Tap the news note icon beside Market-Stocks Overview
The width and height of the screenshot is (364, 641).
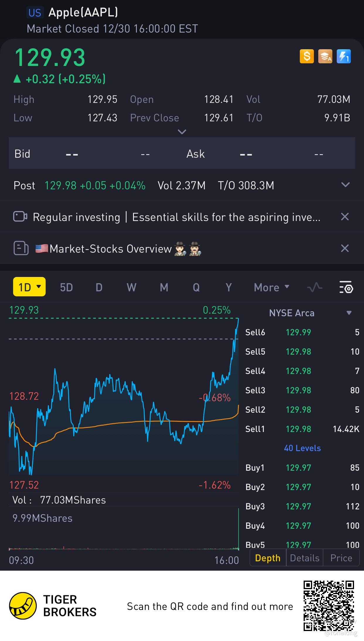point(21,249)
